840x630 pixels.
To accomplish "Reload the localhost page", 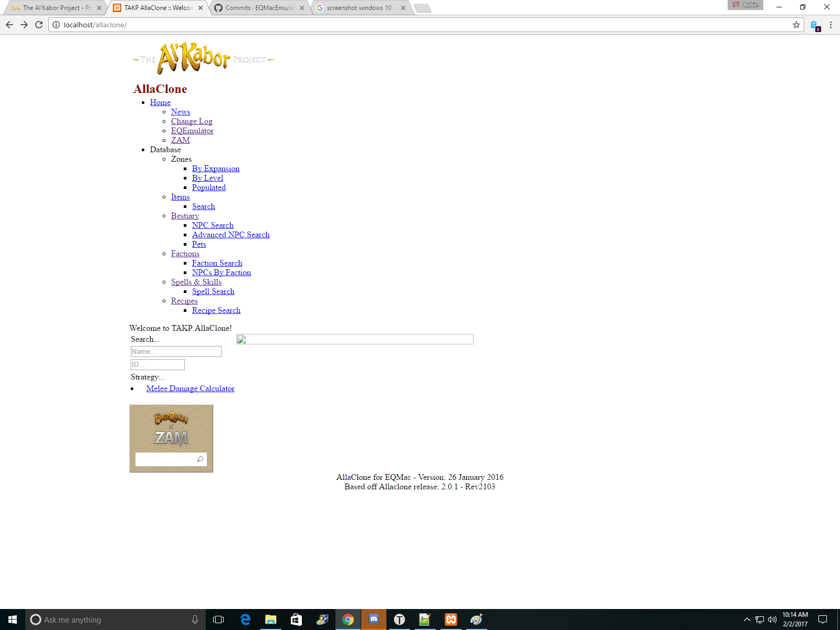I will (39, 25).
